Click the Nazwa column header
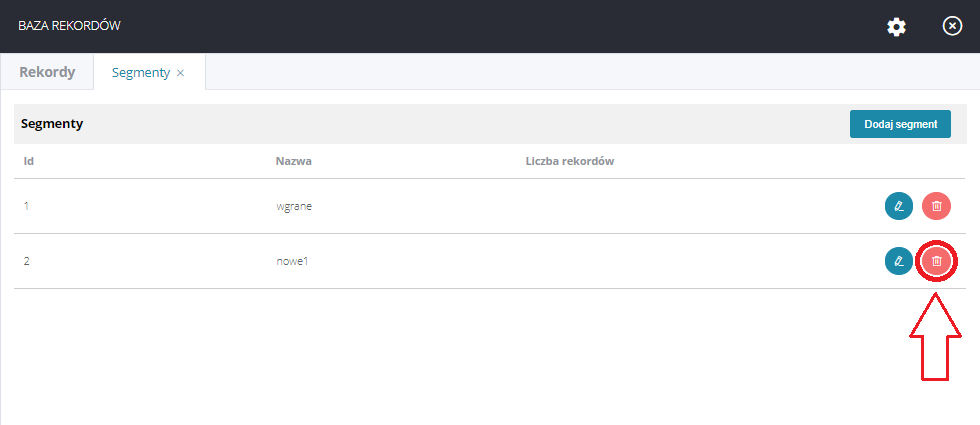The image size is (980, 425). coord(293,161)
